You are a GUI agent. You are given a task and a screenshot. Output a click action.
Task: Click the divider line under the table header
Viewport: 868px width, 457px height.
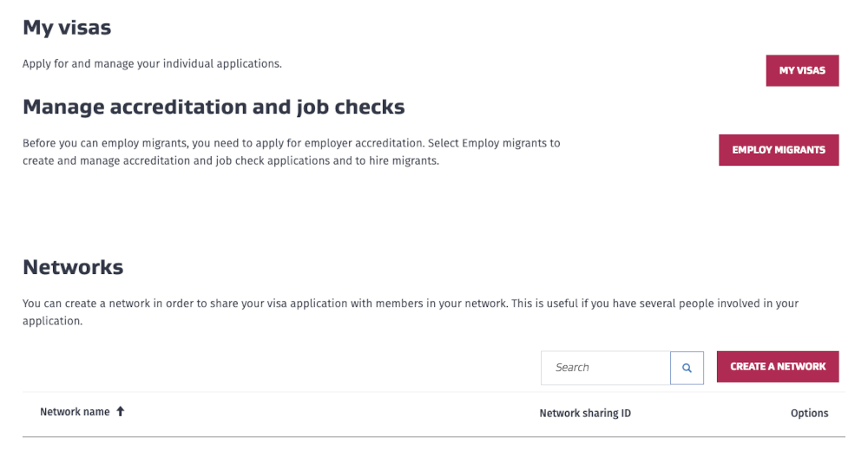[x=434, y=437]
